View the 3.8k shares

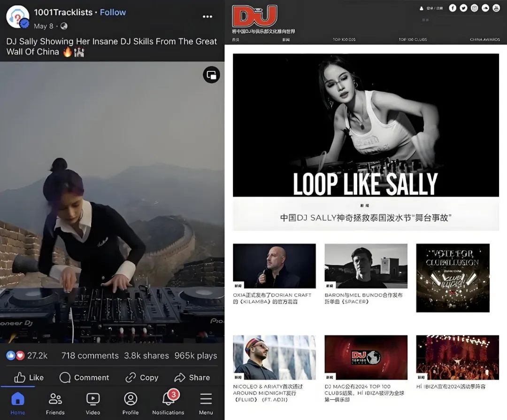click(146, 356)
